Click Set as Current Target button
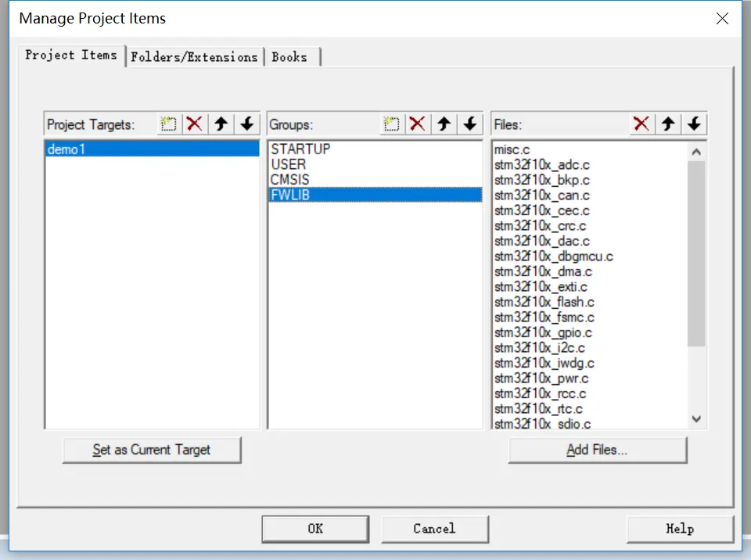751x560 pixels. tap(152, 450)
